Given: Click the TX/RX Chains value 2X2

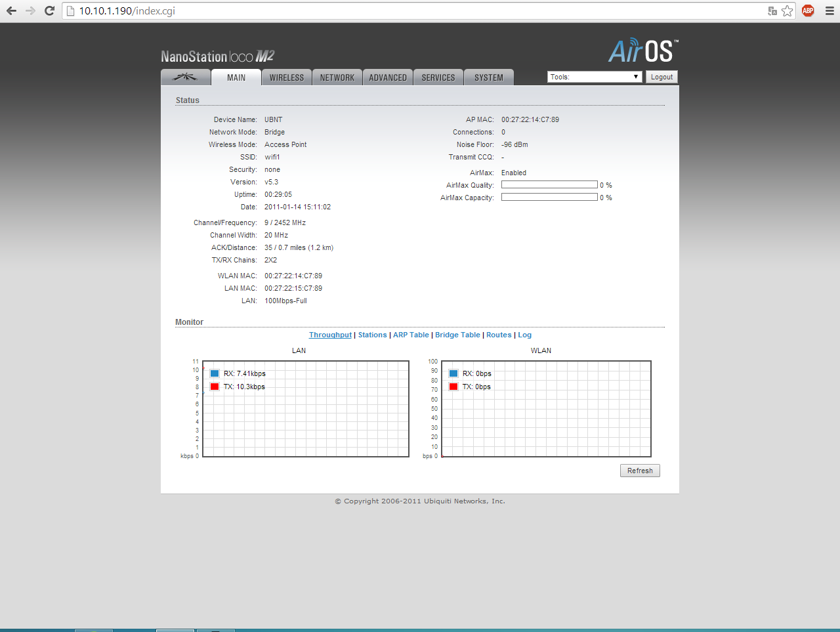Looking at the screenshot, I should point(271,260).
